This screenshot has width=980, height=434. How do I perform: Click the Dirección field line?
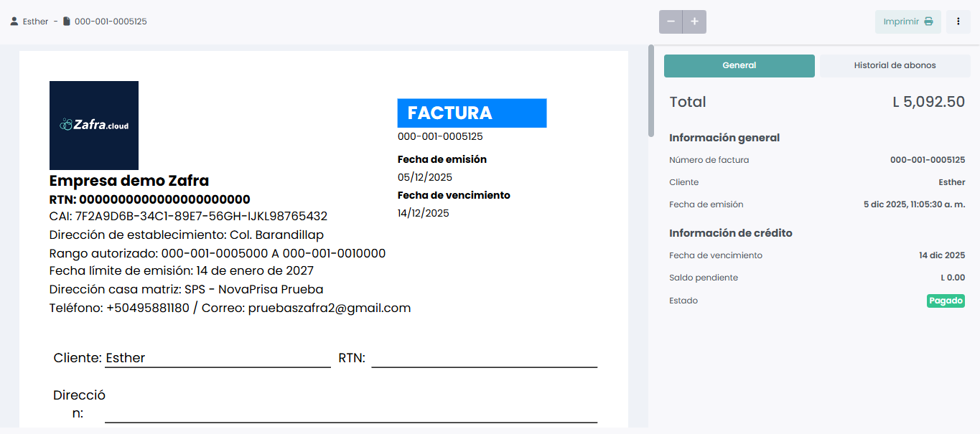350,413
